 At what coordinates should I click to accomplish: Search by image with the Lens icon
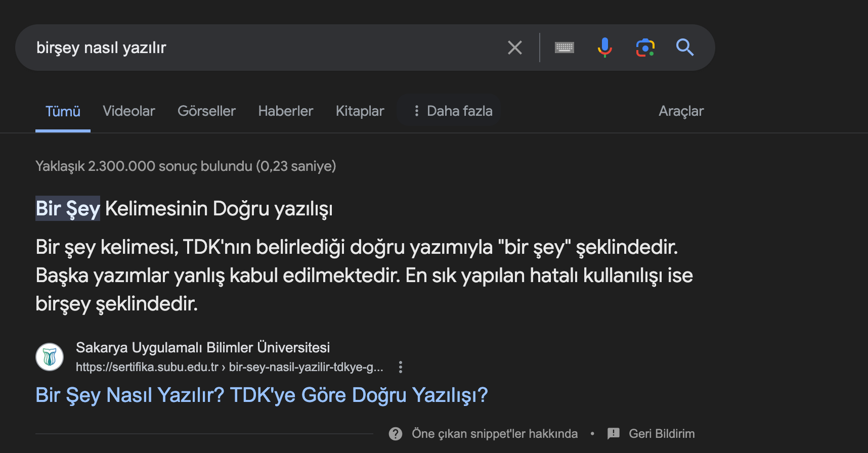(x=645, y=48)
